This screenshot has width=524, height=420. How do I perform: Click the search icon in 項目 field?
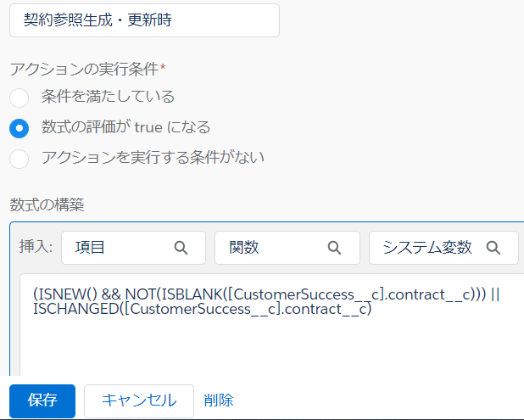[x=181, y=248]
